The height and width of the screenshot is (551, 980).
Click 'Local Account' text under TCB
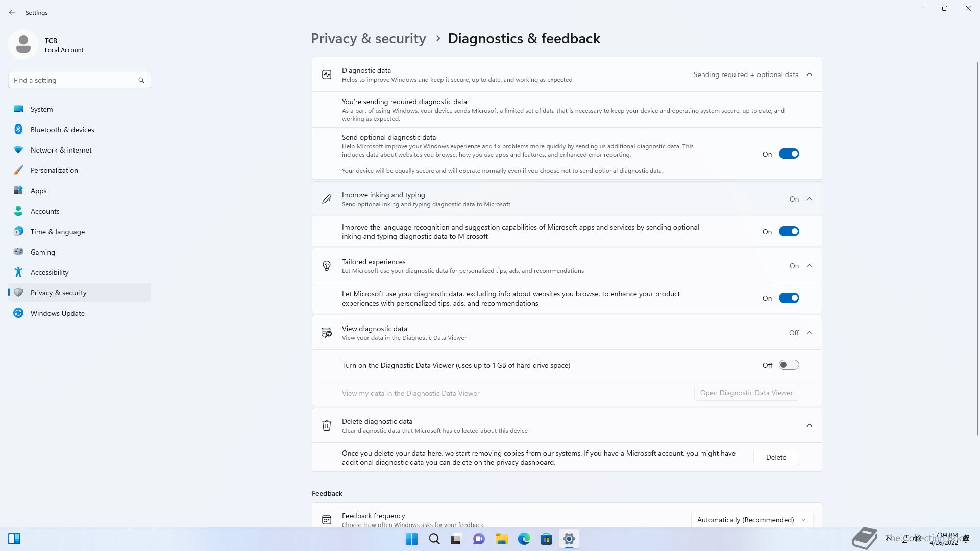coord(64,50)
